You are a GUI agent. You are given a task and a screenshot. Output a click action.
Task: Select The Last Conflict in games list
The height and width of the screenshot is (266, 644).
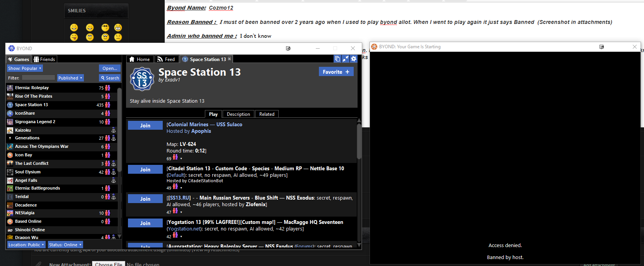pyautogui.click(x=62, y=164)
